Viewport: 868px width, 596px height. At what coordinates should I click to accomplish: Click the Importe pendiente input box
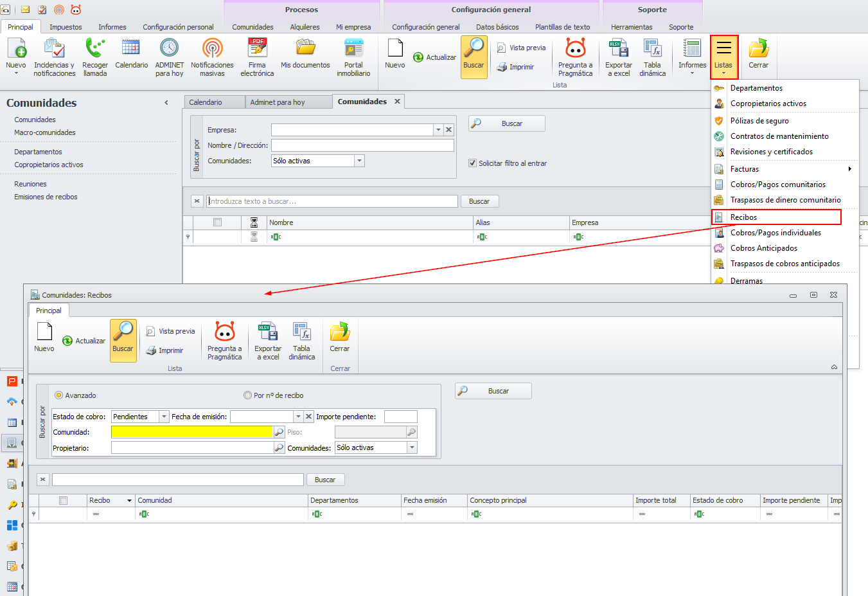(x=401, y=417)
